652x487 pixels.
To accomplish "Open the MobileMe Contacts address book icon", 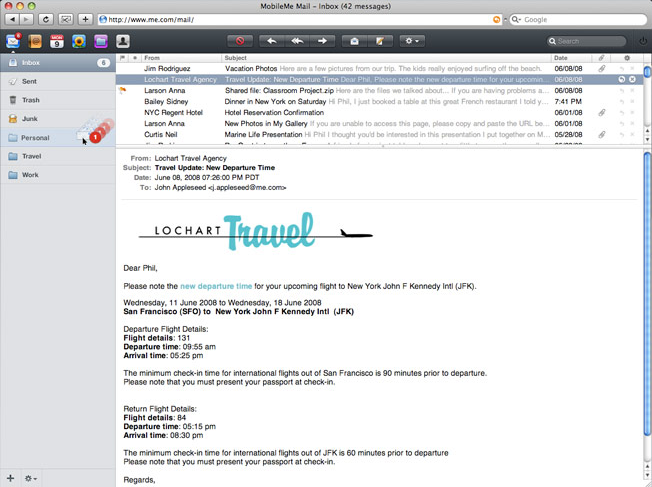I will [x=35, y=41].
